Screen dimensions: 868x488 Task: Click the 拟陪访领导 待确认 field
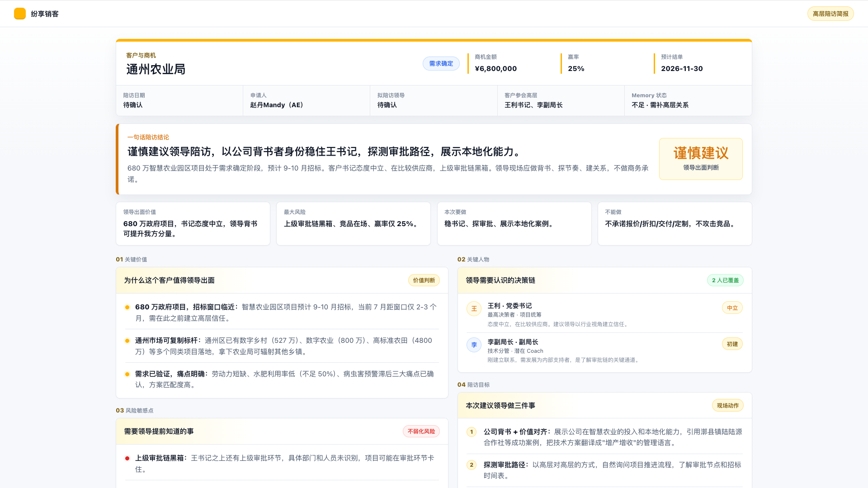coord(433,100)
